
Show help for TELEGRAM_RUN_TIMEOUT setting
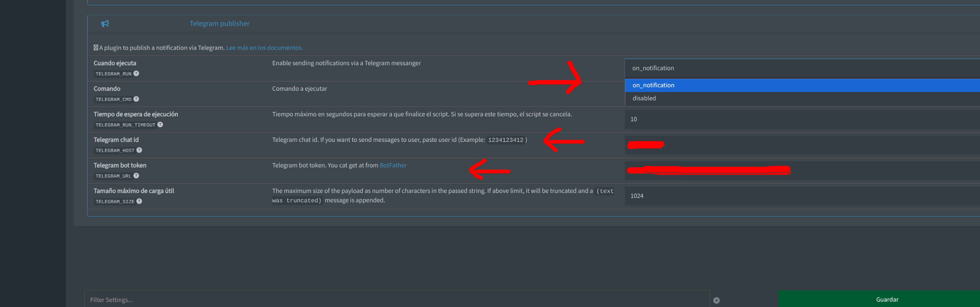pos(160,125)
